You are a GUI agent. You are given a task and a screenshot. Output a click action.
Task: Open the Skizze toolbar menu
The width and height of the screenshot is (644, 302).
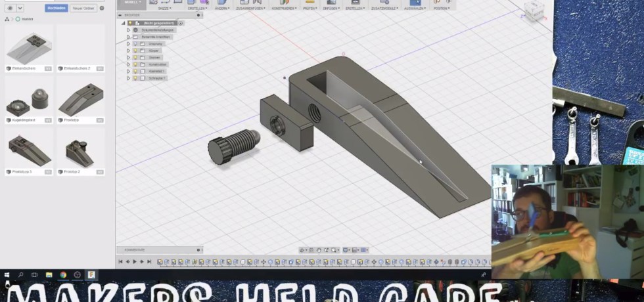pos(164,7)
